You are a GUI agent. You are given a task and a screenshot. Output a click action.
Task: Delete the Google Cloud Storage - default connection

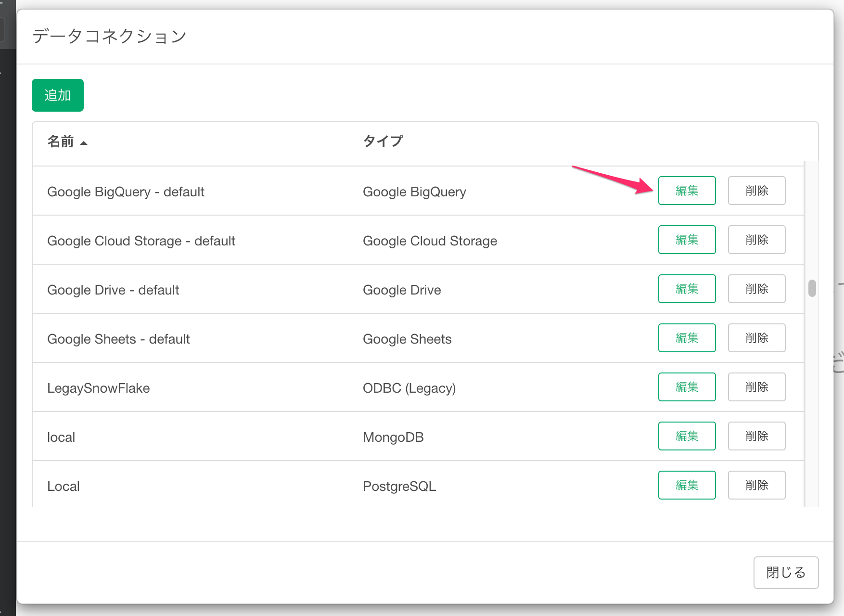point(756,240)
